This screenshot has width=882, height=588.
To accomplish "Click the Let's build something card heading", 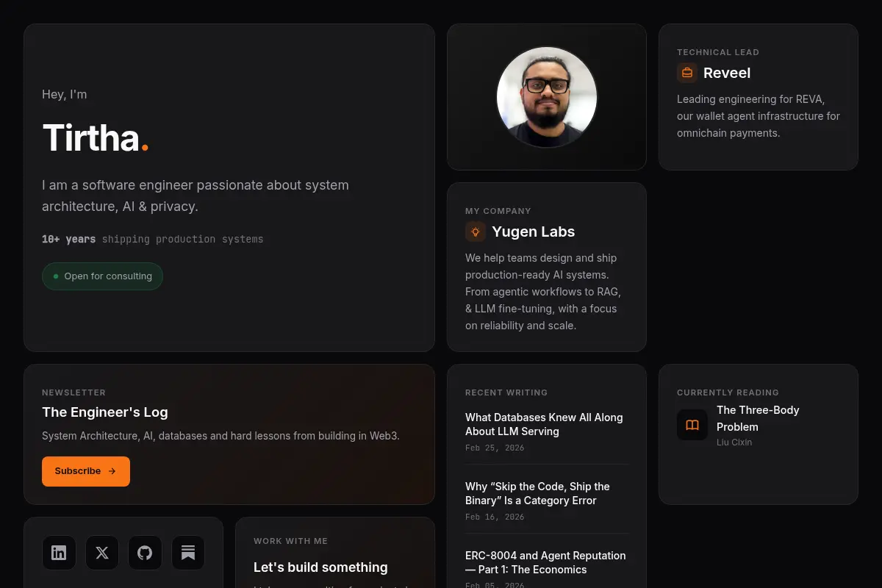I will pos(320,567).
